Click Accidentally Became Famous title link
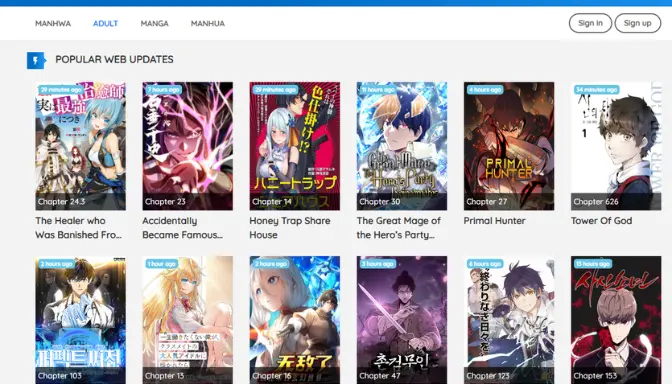This screenshot has height=384, width=672. coord(183,228)
